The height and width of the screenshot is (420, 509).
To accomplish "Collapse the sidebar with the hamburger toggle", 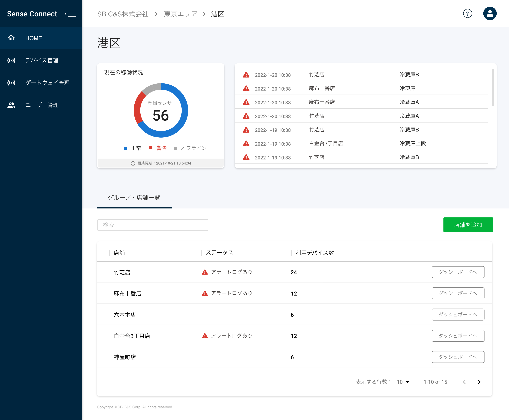I will point(72,14).
